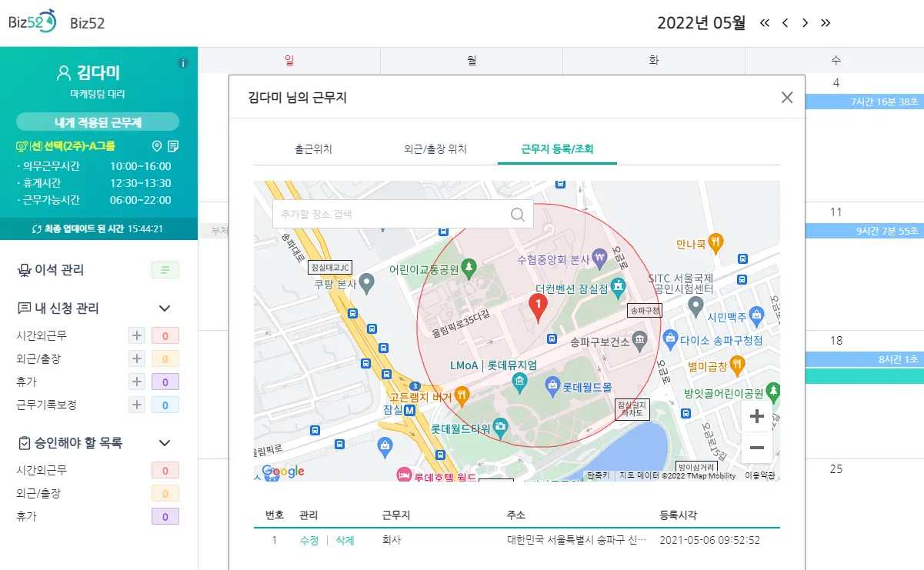Click the 다이소 송파구청점 store pin
The image size is (924, 570).
[x=670, y=338]
